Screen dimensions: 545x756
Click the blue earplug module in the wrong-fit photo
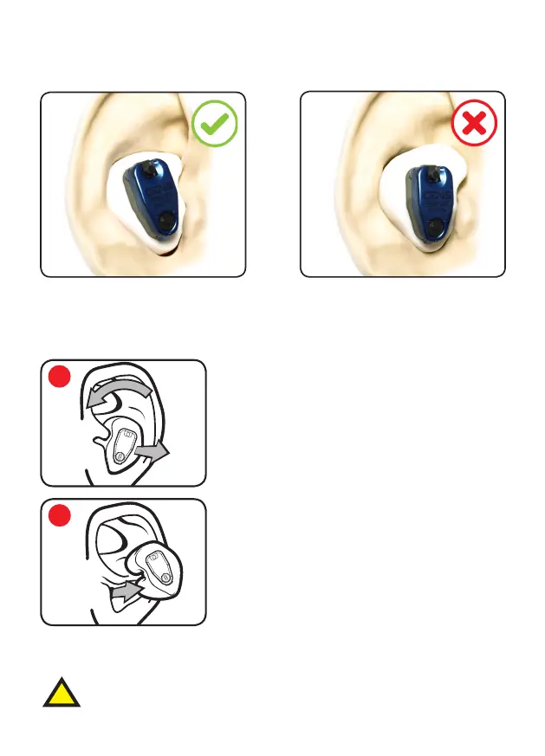pyautogui.click(x=429, y=204)
